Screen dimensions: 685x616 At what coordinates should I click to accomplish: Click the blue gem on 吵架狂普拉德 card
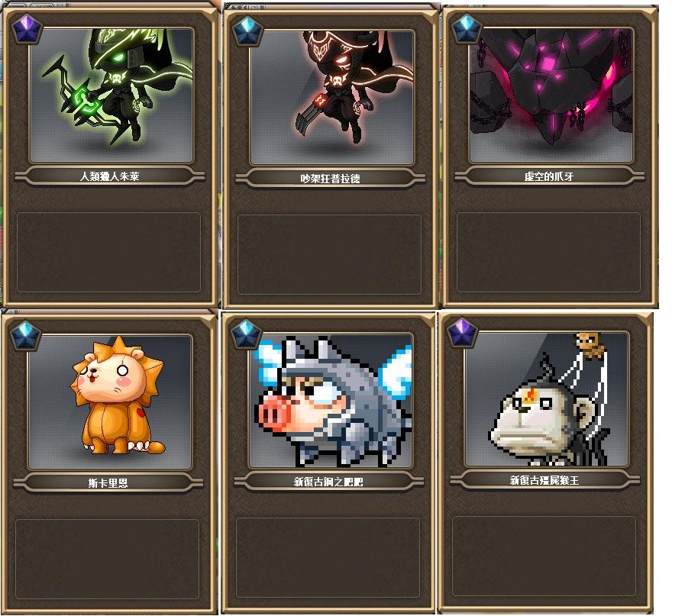[x=247, y=31]
